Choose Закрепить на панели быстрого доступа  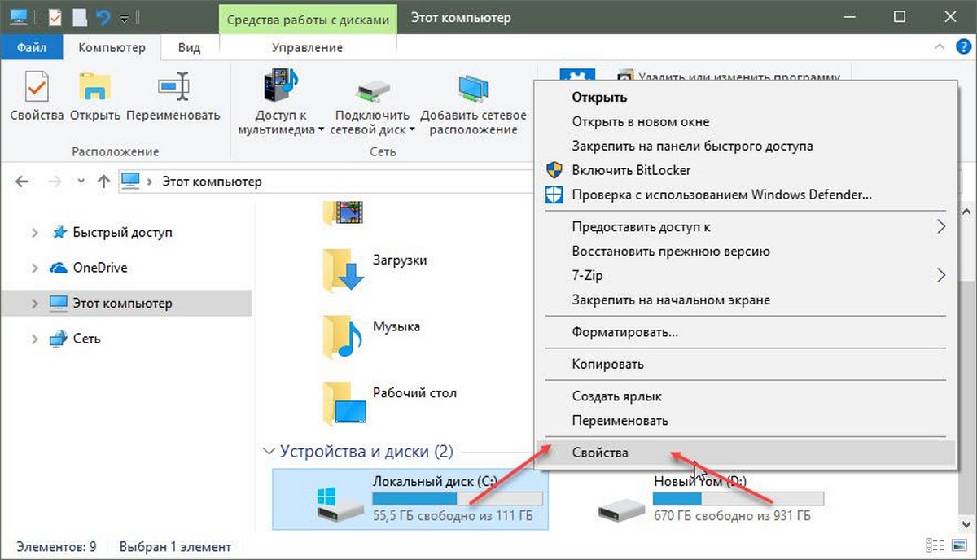(745, 146)
